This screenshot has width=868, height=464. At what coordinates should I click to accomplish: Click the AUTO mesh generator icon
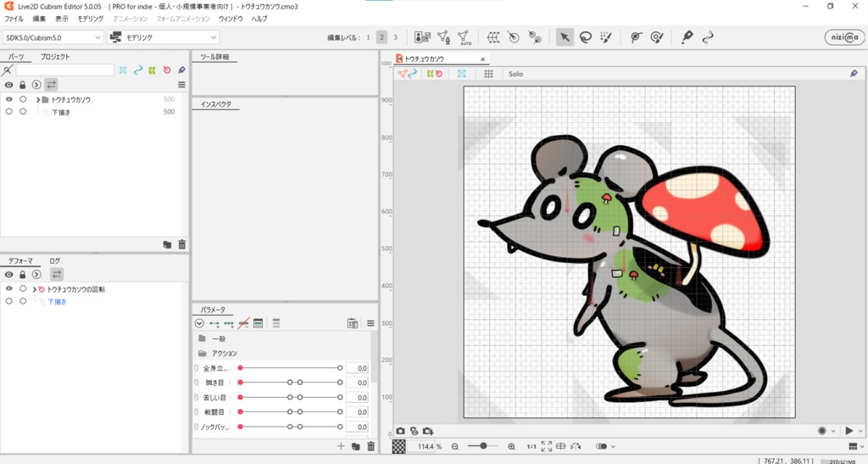pos(464,37)
